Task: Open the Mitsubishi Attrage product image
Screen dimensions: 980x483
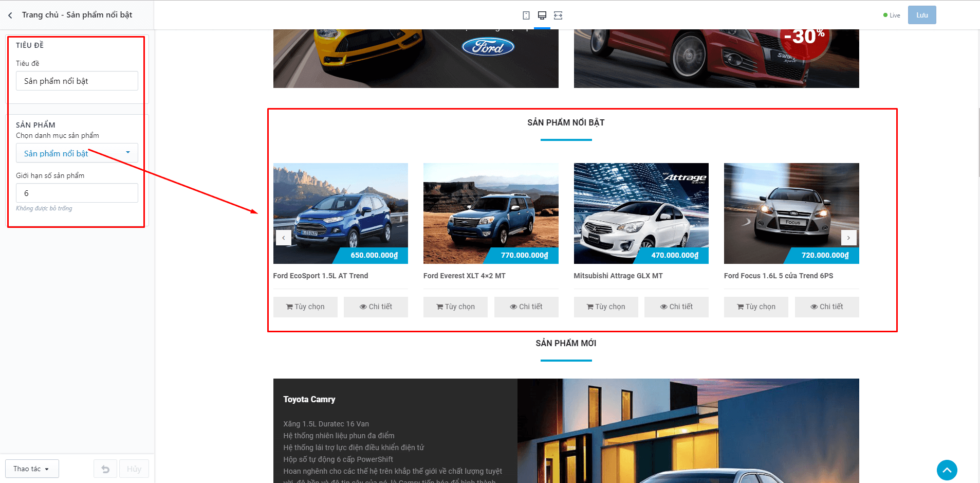Action: [x=641, y=213]
